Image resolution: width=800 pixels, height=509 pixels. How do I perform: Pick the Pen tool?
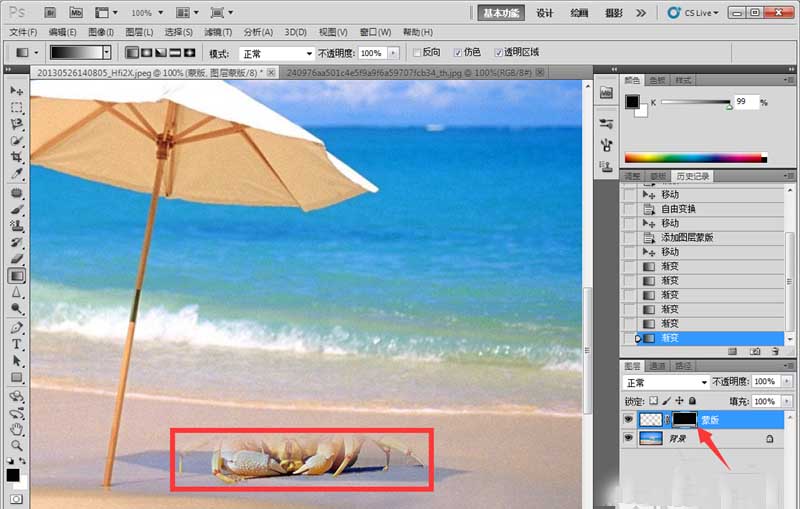16,327
